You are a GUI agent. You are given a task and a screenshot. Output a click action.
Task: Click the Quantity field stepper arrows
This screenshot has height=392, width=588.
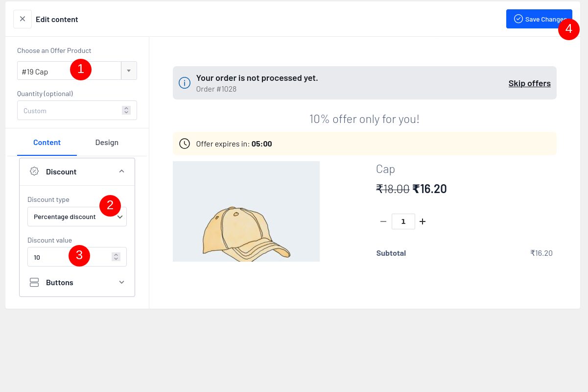[126, 111]
